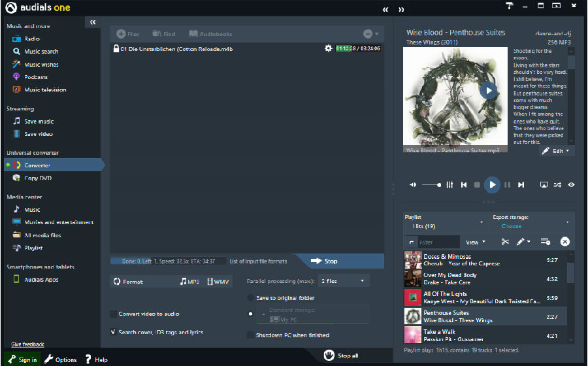Click the scissors cut icon in playlist toolbar

tap(505, 242)
